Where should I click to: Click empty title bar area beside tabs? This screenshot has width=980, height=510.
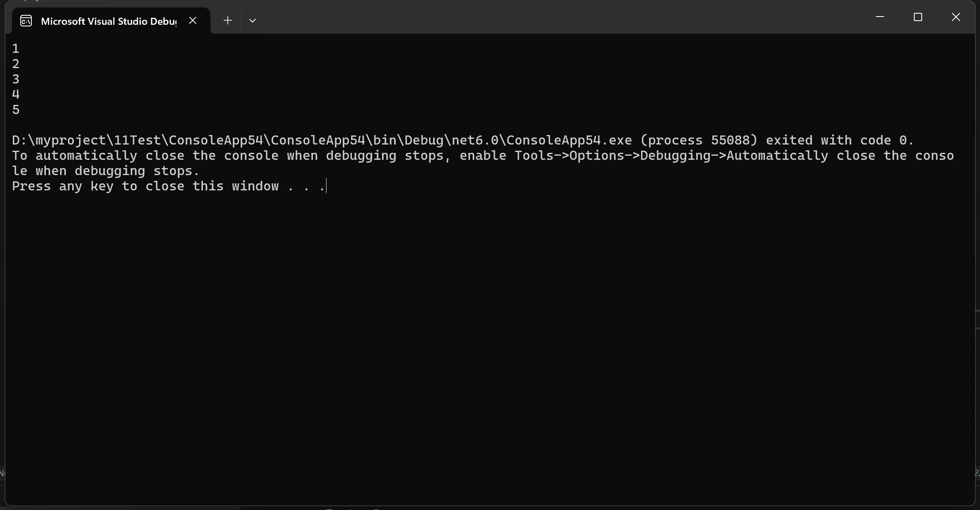tap(558, 19)
